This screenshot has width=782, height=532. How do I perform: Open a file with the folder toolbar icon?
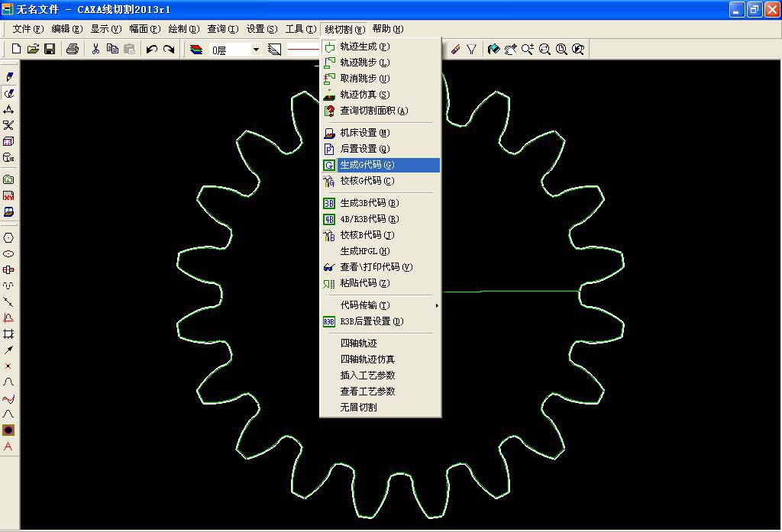click(x=31, y=49)
